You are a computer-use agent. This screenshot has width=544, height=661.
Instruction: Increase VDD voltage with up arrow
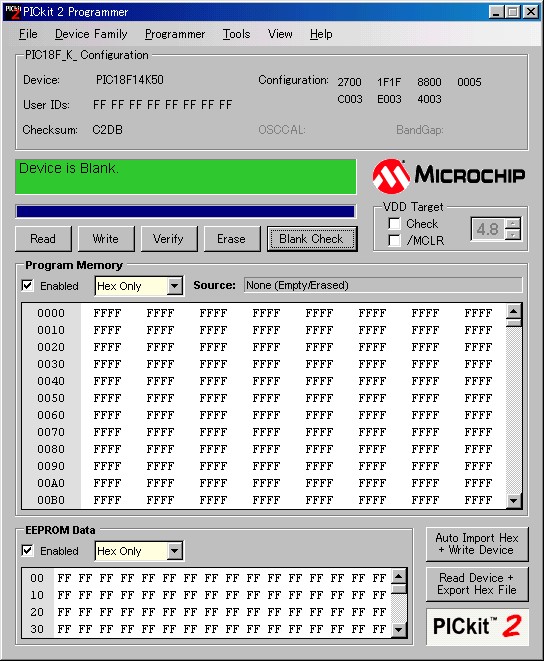[513, 223]
